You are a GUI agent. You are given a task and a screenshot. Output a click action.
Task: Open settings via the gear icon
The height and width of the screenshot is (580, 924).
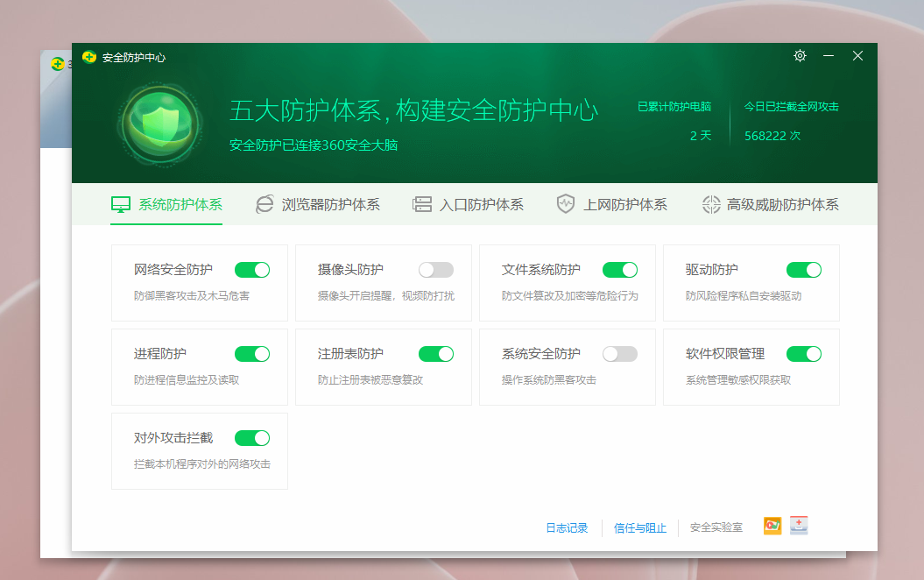pos(800,56)
